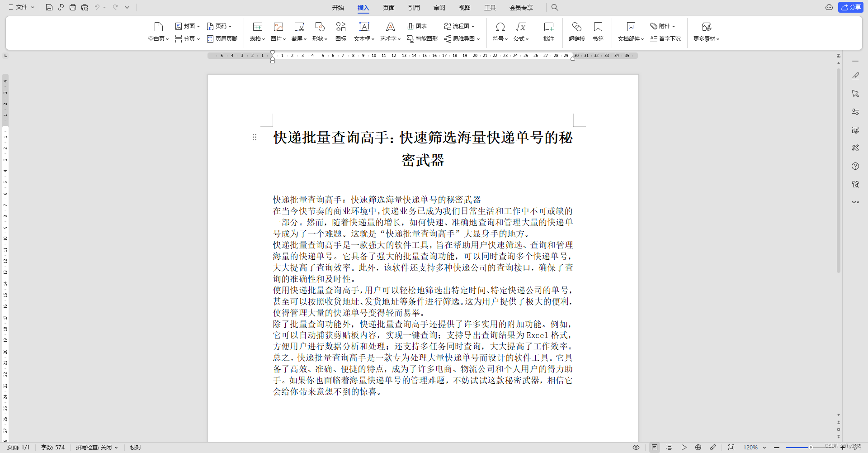Click the 附件 attachment button
The width and height of the screenshot is (868, 453).
tap(662, 26)
